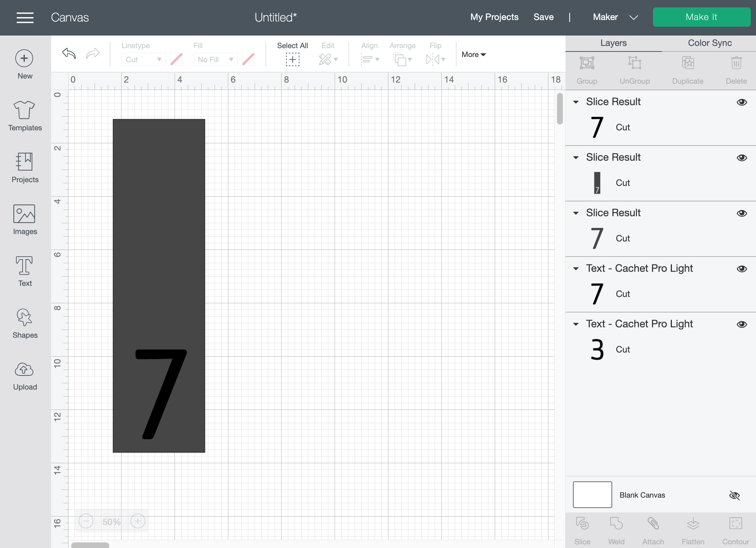Viewport: 756px width, 548px height.
Task: Click the Slice tool
Action: pos(582,531)
